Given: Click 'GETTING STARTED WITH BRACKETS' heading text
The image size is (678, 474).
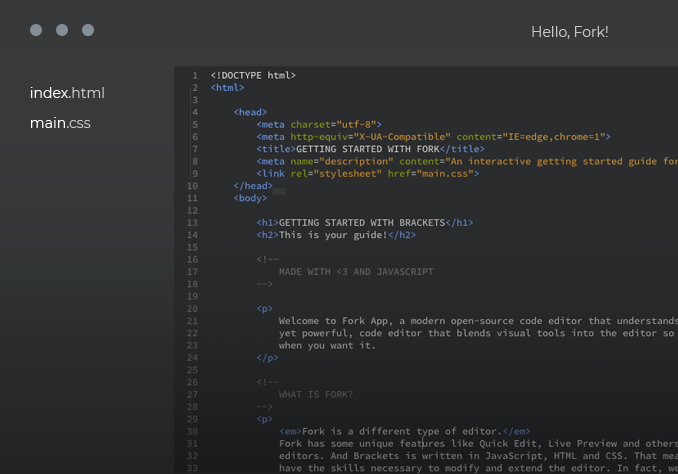Looking at the screenshot, I should pos(362,223).
